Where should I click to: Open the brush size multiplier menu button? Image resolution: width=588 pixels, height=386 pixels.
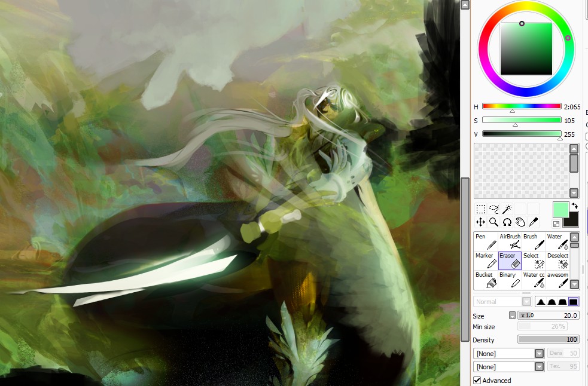(x=512, y=315)
